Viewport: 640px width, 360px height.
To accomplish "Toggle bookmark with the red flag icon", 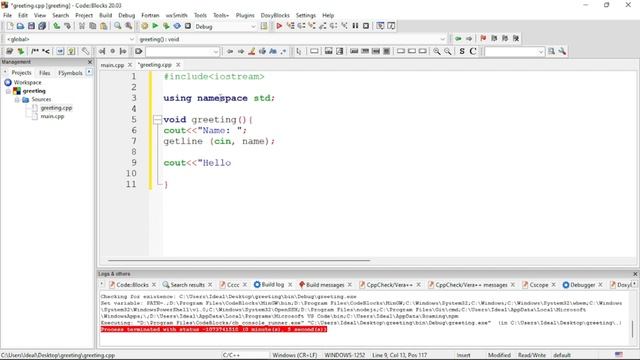I will click(x=483, y=38).
